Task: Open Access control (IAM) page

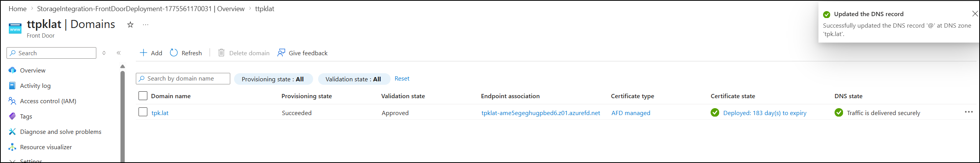Action: pyautogui.click(x=48, y=101)
